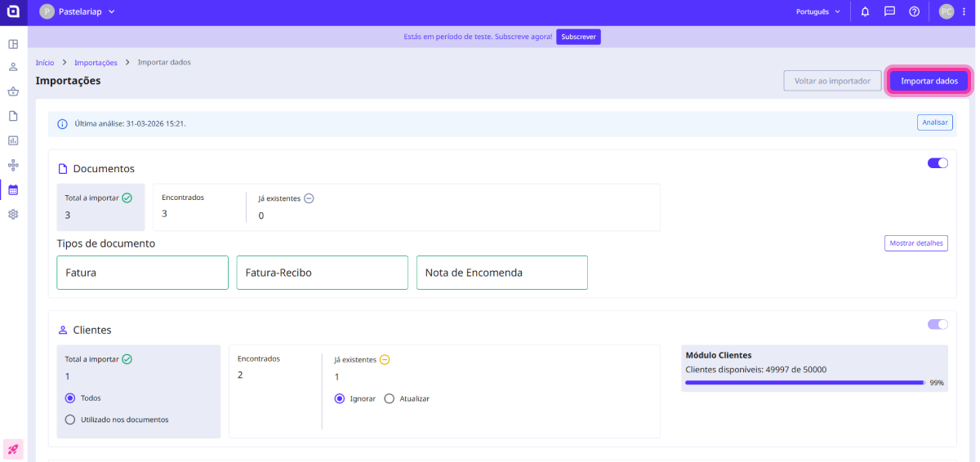
Task: Open the three-dot user menu
Action: point(964,11)
